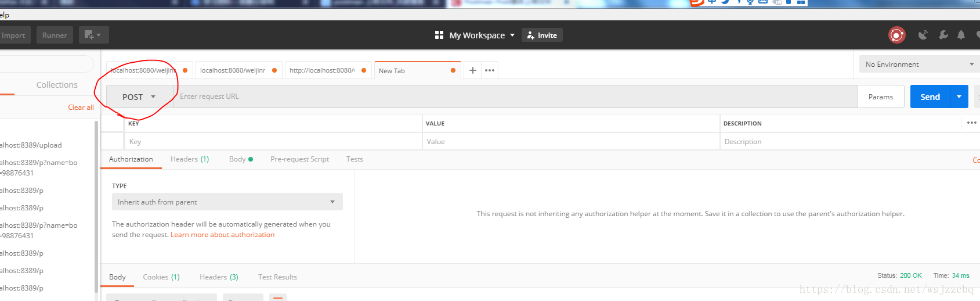Open response Cookies (1) tab
This screenshot has height=301, width=980.
click(x=161, y=277)
